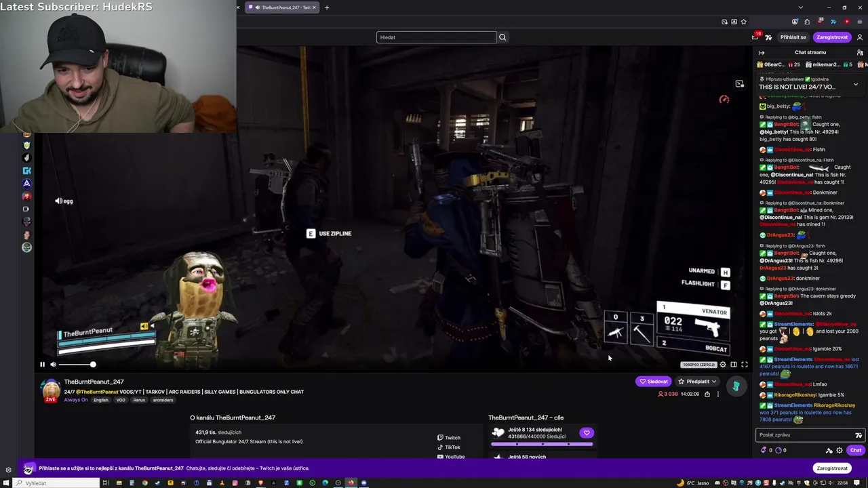Open the browser extensions puzzle icon
Image resolution: width=868 pixels, height=488 pixels.
[807, 22]
